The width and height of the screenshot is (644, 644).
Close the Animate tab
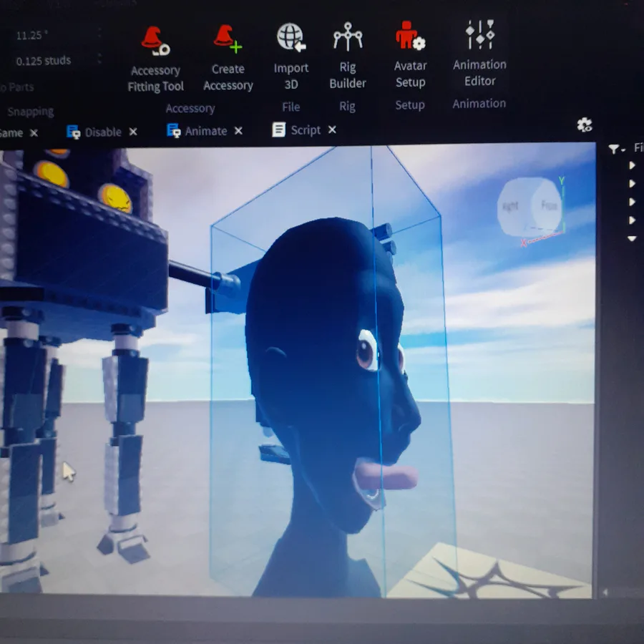pyautogui.click(x=238, y=131)
